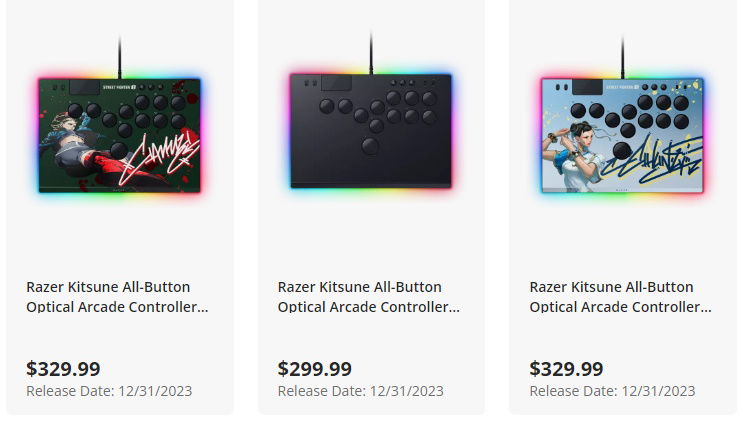Click the Cammy edition controller's product title
This screenshot has width=743, height=421.
(x=117, y=296)
